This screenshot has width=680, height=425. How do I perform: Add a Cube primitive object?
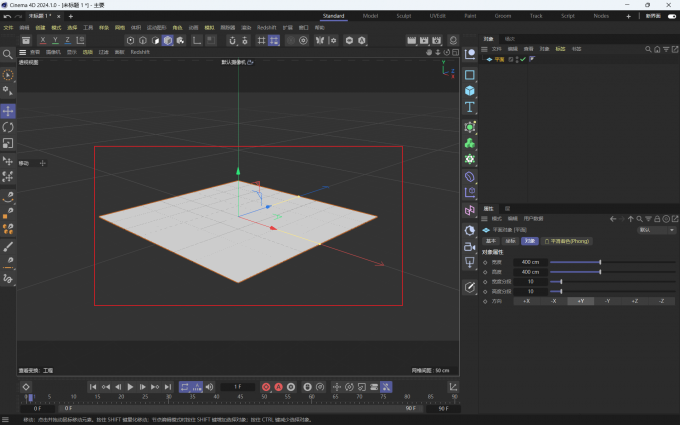click(470, 91)
